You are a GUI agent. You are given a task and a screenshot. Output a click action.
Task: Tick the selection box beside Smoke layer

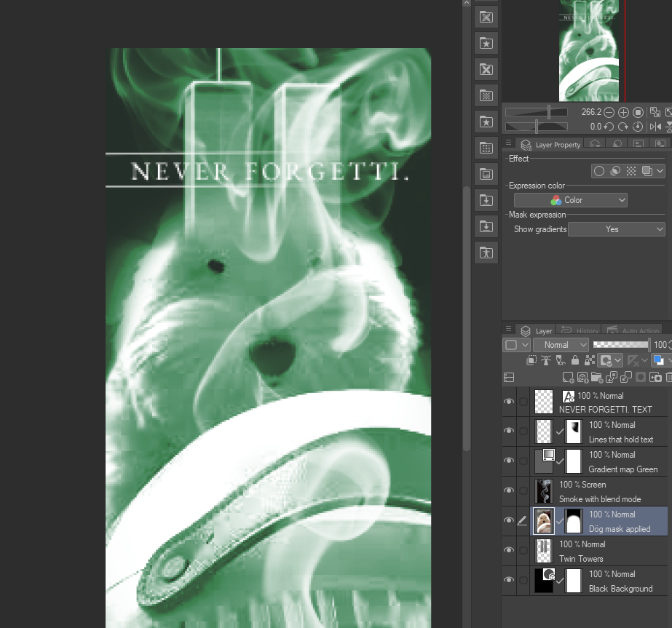[523, 491]
